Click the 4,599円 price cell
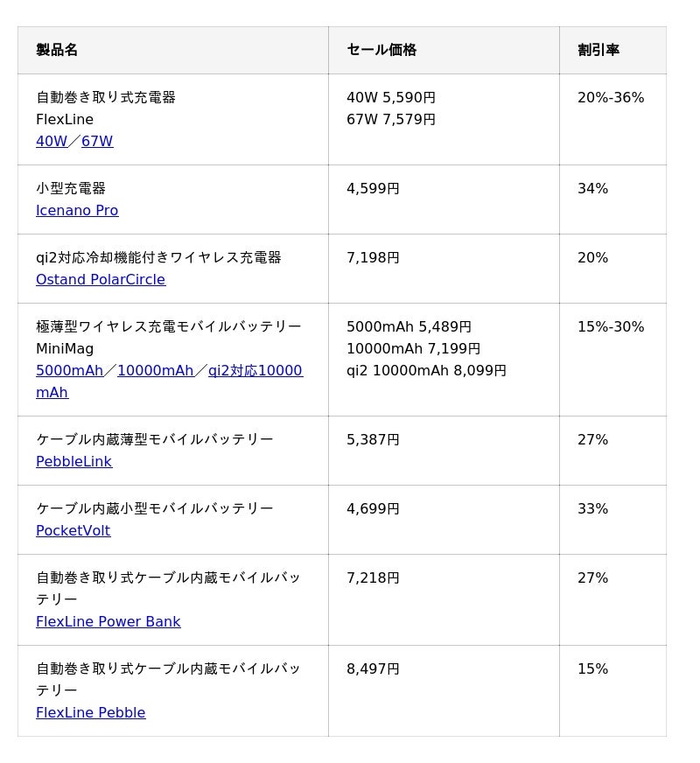Screen dimensions: 700x763 tap(373, 189)
